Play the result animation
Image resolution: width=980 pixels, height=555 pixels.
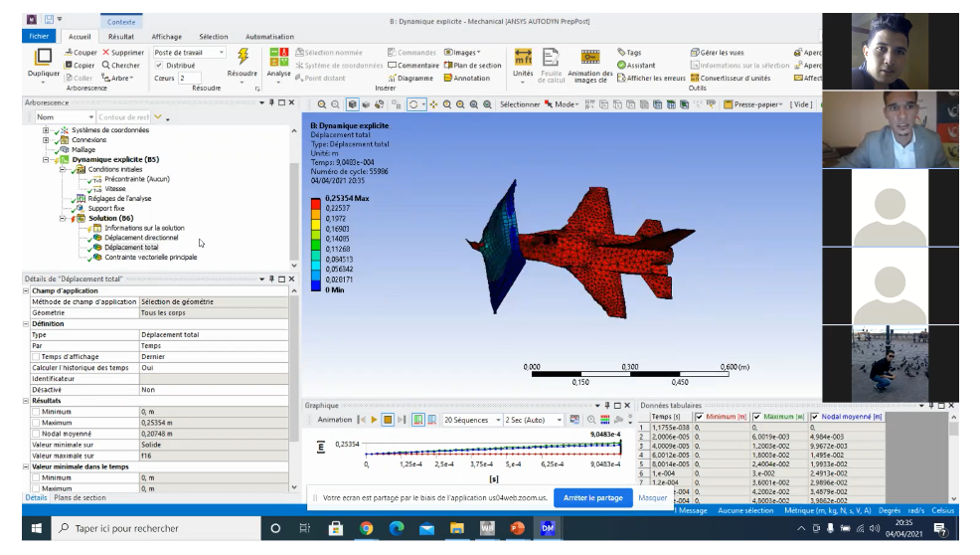374,420
